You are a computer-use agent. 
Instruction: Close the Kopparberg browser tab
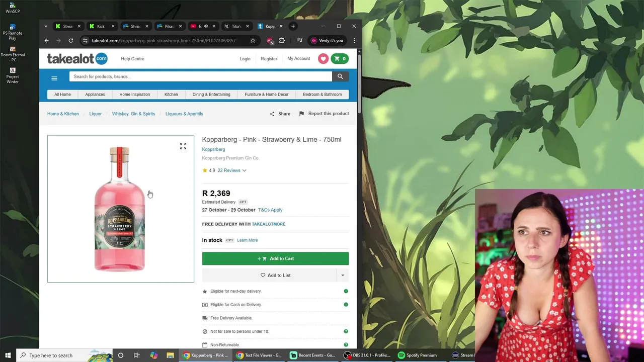(281, 26)
